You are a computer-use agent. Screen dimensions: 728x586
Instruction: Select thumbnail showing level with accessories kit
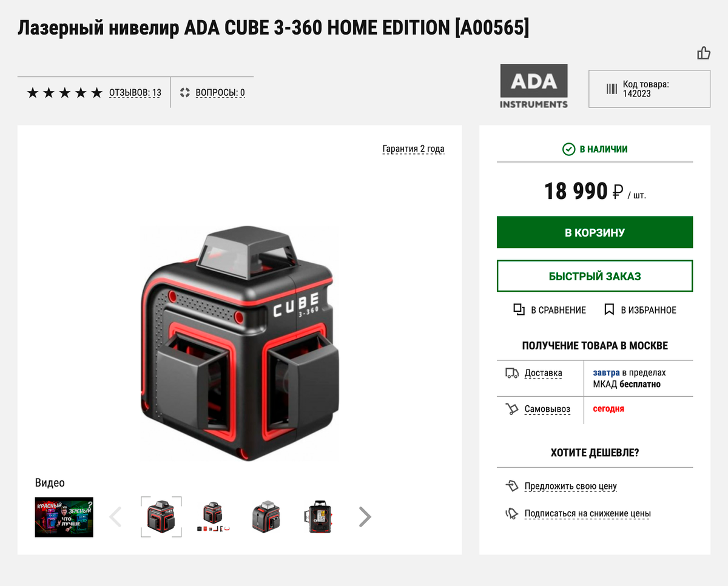213,517
